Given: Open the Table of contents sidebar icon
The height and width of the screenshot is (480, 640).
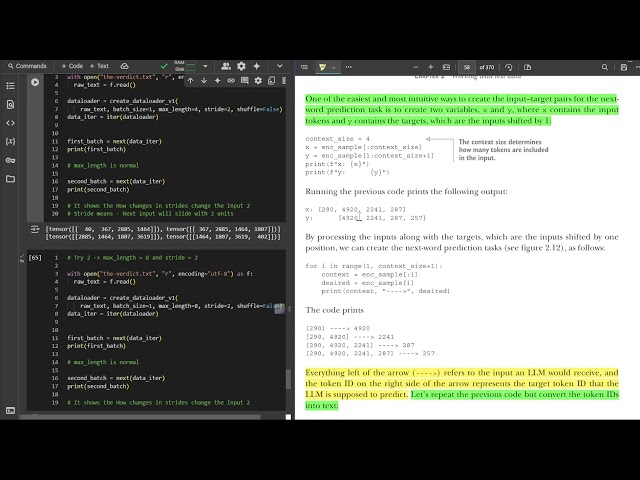Looking at the screenshot, I should coord(11,86).
